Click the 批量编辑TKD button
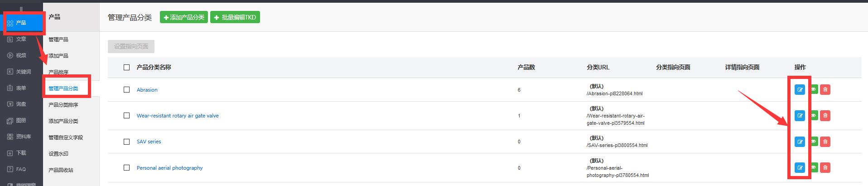This screenshot has height=186, width=868. coord(235,18)
